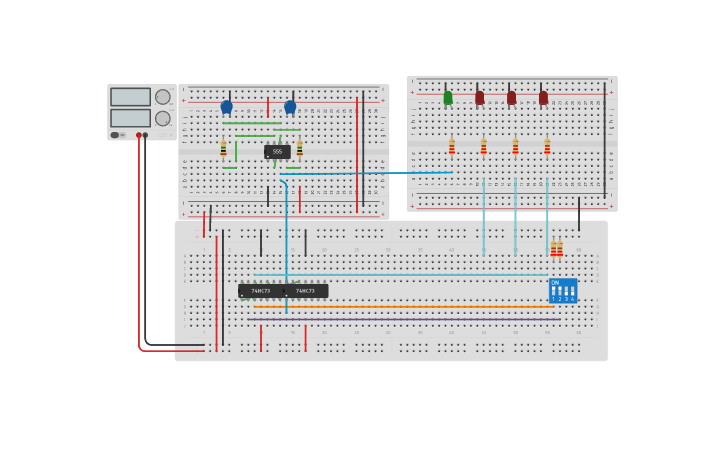Select the rightmost red LED
Viewport: 725px width, 453px height.
(543, 98)
